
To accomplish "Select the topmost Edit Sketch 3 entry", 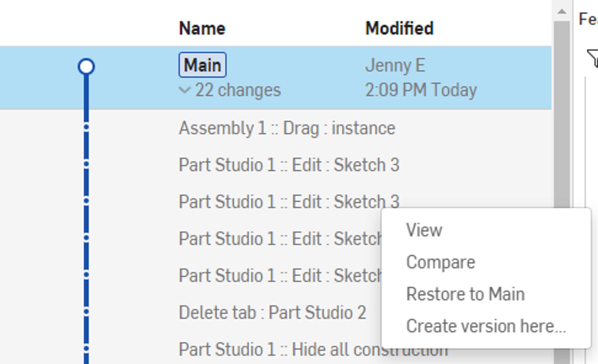I will tap(289, 165).
